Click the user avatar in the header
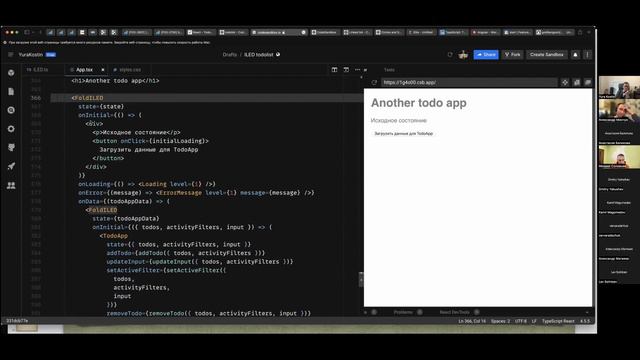640x360 pixels. [463, 54]
